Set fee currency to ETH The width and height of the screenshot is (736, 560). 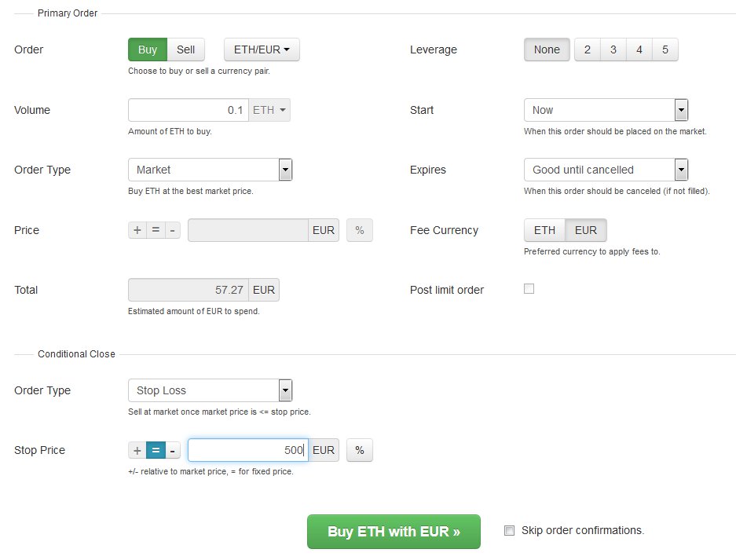(x=544, y=230)
